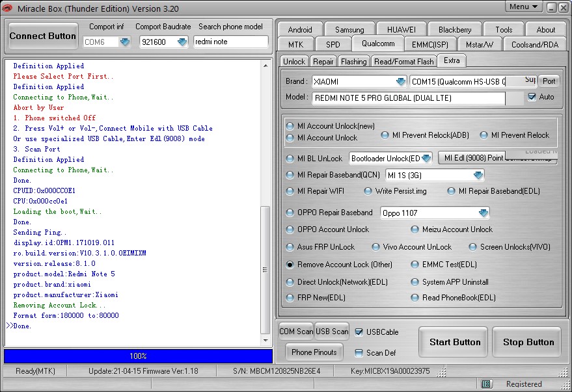Select Meizu Account Unlock radio button
The width and height of the screenshot is (572, 392).
[415, 229]
